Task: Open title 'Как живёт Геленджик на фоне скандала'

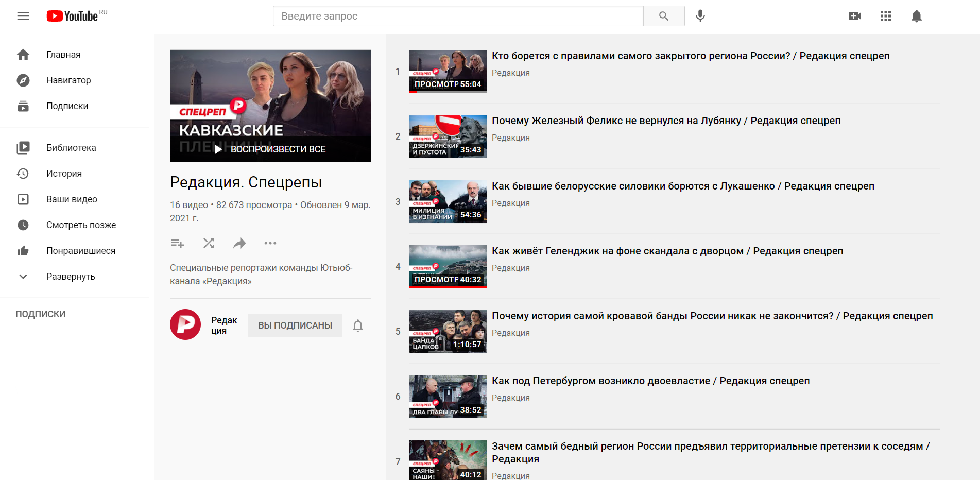Action: pos(667,251)
